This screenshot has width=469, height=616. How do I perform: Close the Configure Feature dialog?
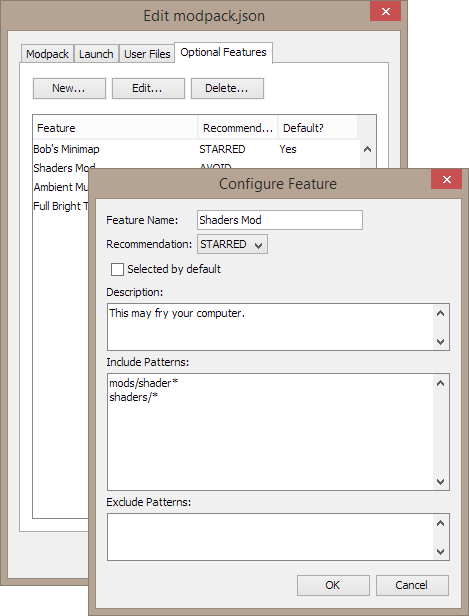coord(446,180)
